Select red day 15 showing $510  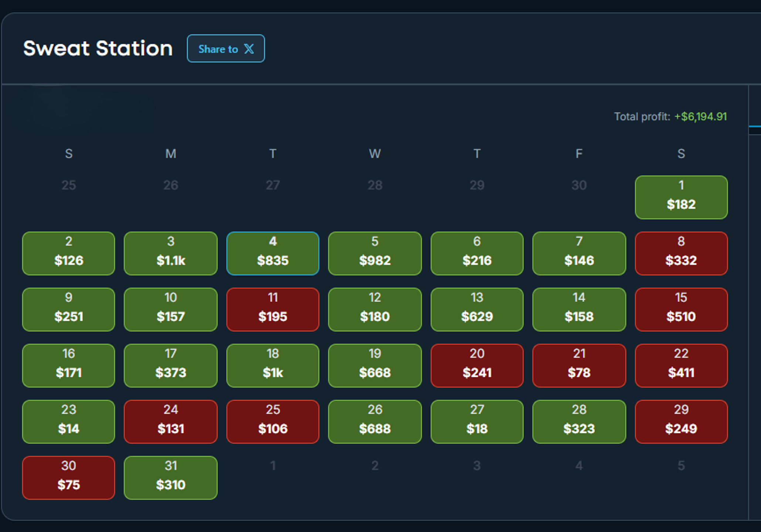[681, 310]
